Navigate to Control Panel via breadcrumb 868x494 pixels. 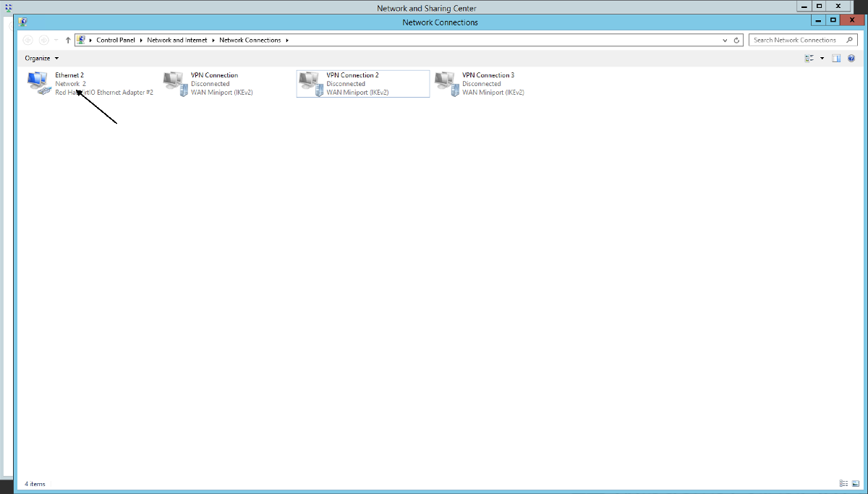116,40
